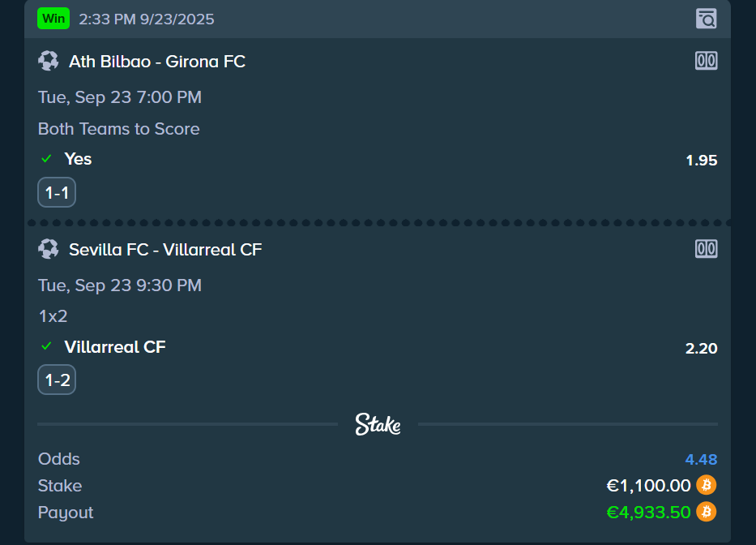Click soccer ball icon beside Sevilla FC
This screenshot has width=756, height=545.
coord(49,249)
